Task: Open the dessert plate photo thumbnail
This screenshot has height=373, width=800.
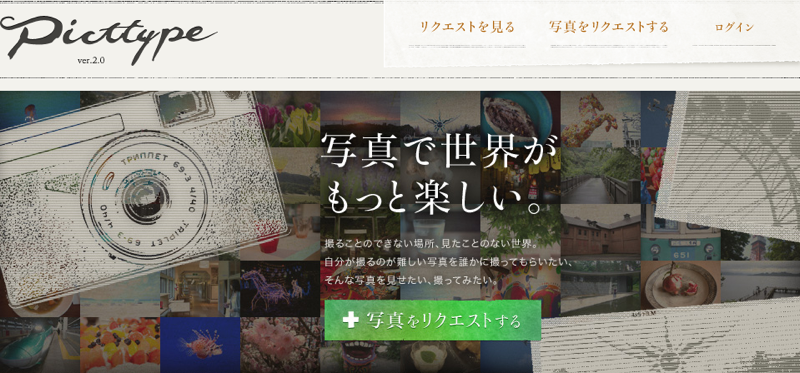Action: pos(681,286)
